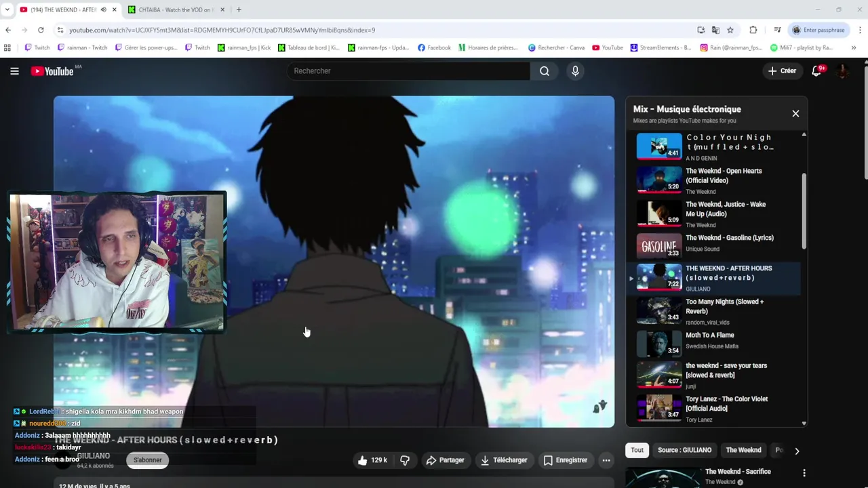Screen dimensions: 868x488
Task: Click the Enter passphrase profile button
Action: 818,30
